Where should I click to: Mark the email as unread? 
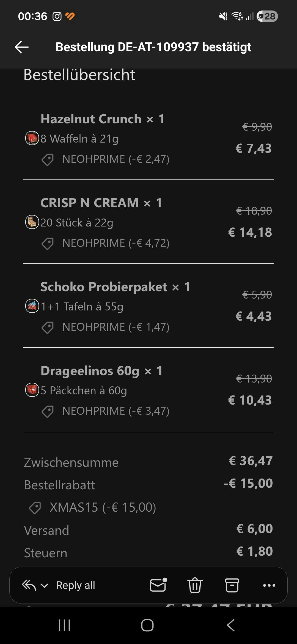[x=158, y=585]
